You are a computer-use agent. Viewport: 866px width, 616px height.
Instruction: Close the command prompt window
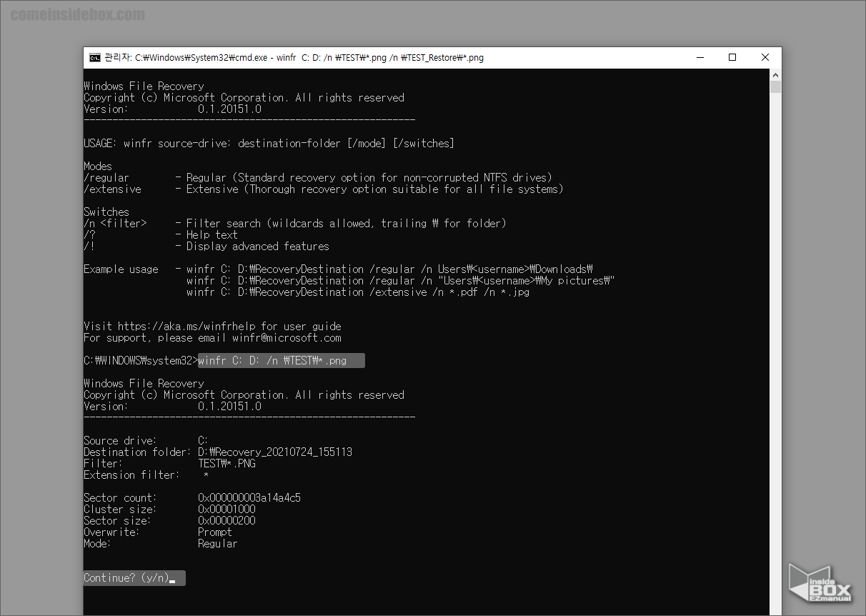pyautogui.click(x=765, y=58)
